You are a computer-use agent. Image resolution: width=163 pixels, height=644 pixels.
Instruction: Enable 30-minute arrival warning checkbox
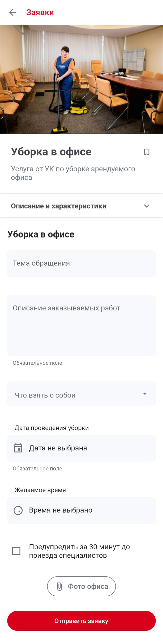pos(16,551)
